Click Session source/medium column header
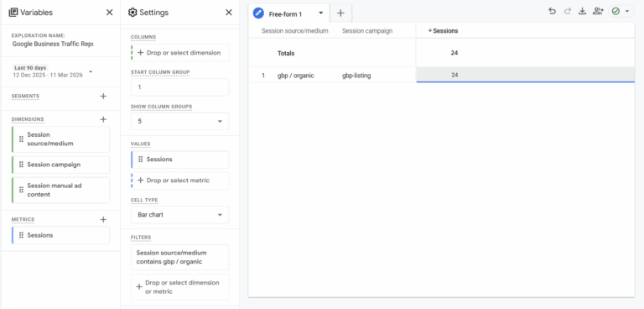The height and width of the screenshot is (309, 644). pyautogui.click(x=295, y=31)
